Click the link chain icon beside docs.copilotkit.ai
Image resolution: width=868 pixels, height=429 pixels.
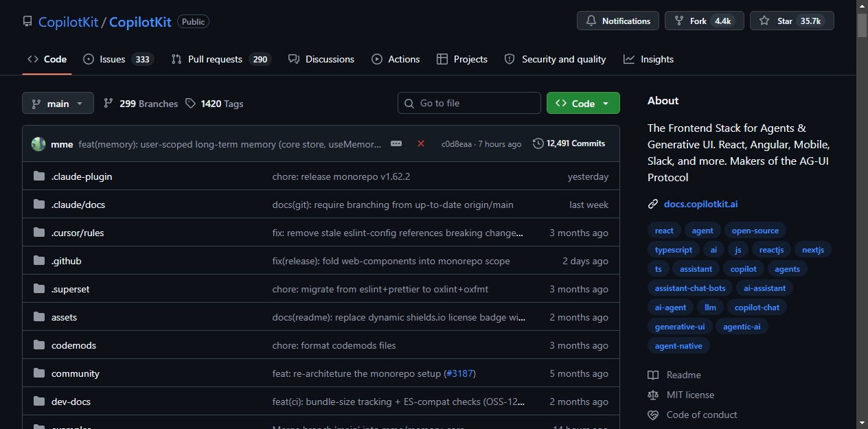(653, 204)
